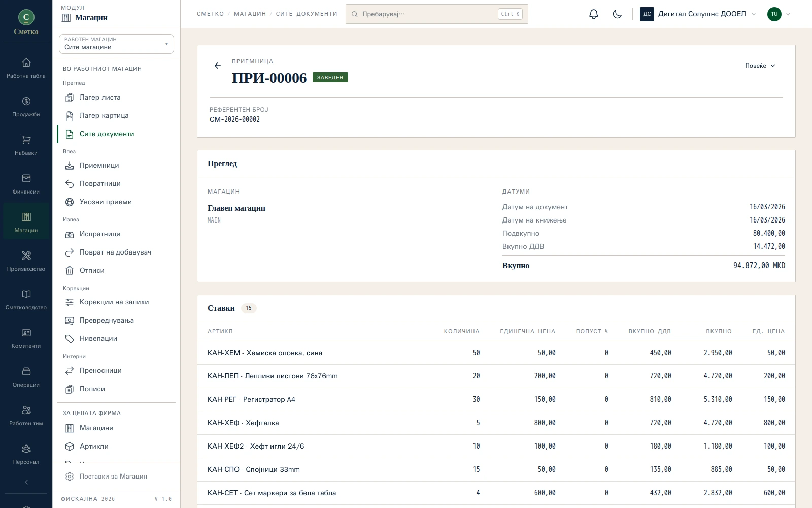Open user menu next to TU avatar
This screenshot has height=508, width=812.
[x=779, y=14]
